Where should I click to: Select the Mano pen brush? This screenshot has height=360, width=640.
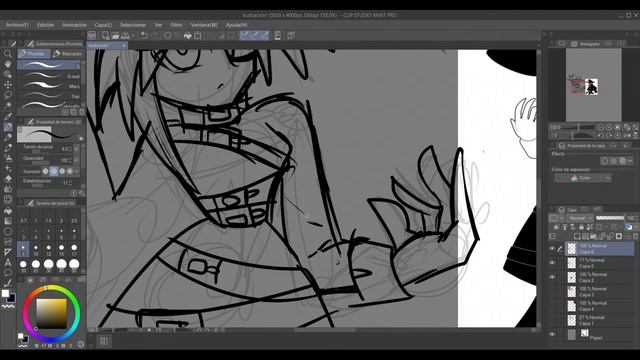pos(49,86)
